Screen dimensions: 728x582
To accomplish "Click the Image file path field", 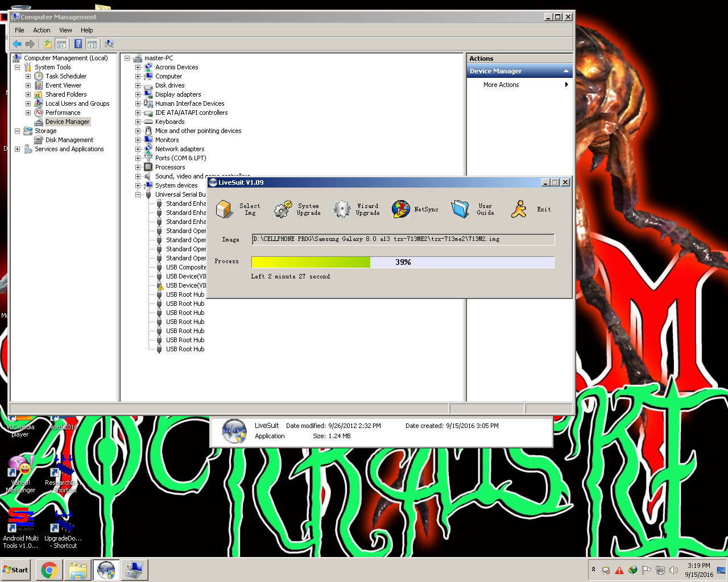I will [x=402, y=239].
